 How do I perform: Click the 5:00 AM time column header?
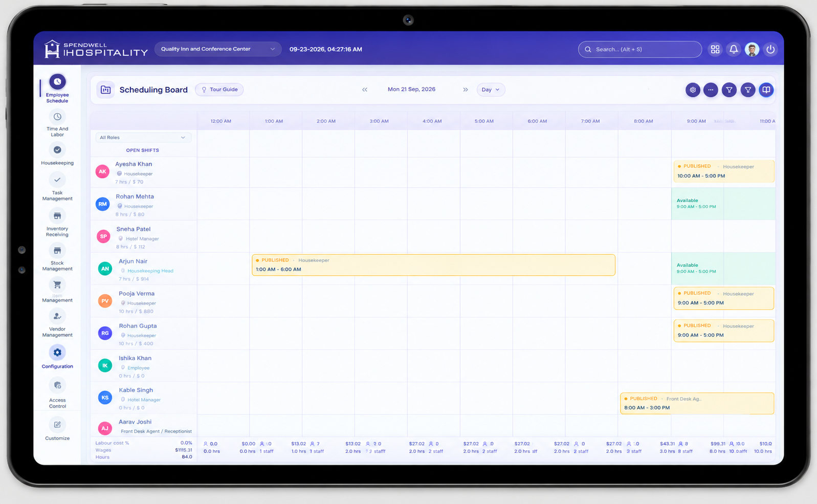pos(484,121)
